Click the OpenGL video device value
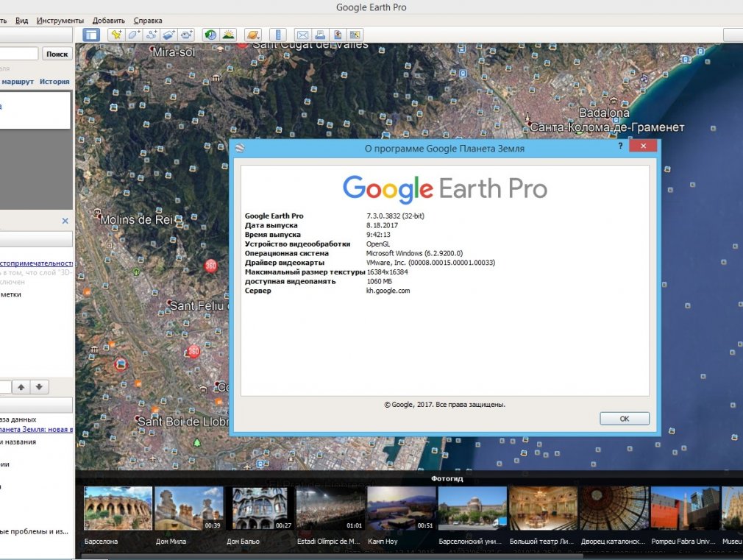 pos(378,244)
